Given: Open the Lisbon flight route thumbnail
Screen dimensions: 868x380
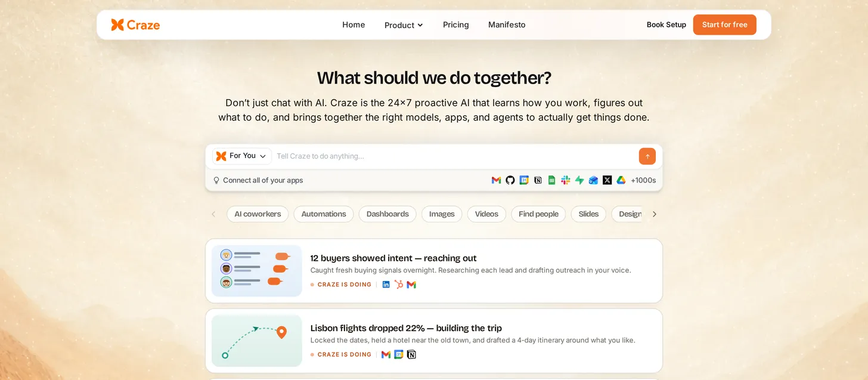Looking at the screenshot, I should point(257,341).
